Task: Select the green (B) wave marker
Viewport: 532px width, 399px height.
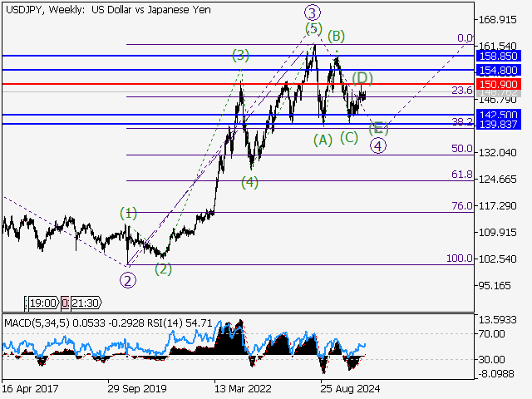Action: 336,36
